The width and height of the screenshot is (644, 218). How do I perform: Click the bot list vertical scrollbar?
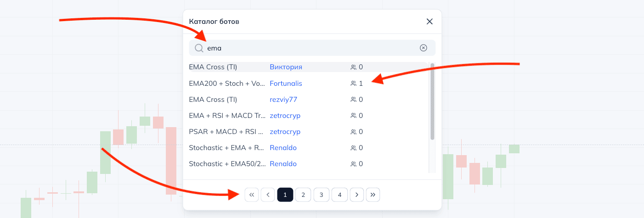(x=432, y=101)
